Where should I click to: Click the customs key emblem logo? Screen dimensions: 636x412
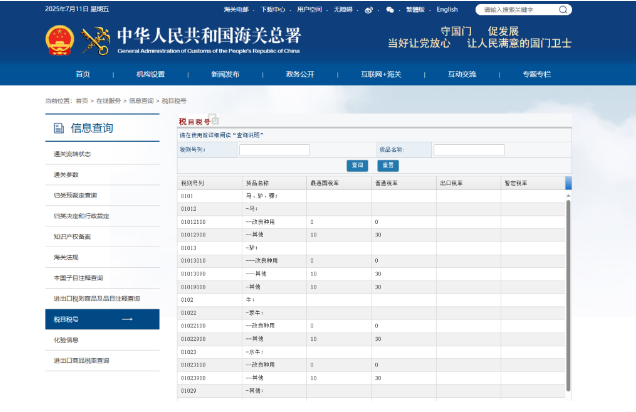[96, 41]
